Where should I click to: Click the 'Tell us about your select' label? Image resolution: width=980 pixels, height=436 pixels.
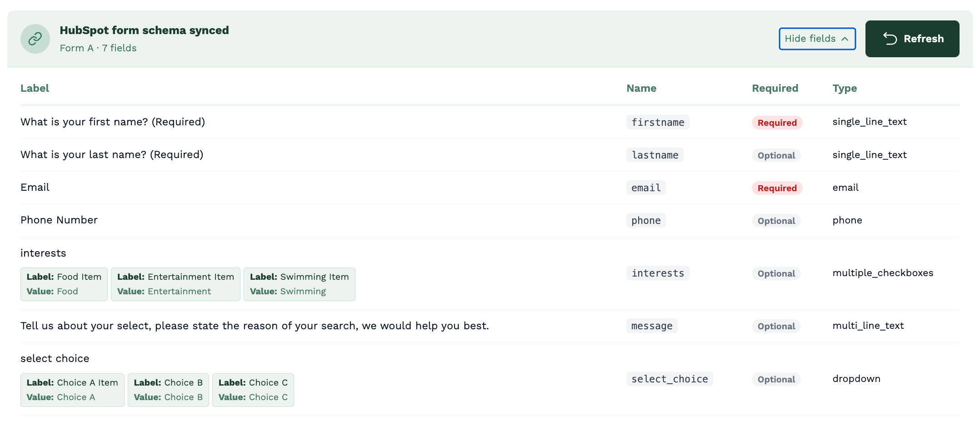255,326
